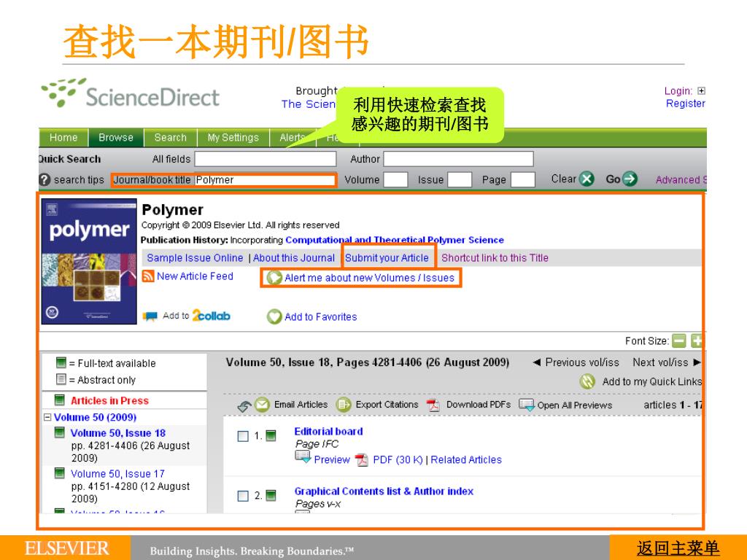This screenshot has width=747, height=560.
Task: Click the Add to Favorites link
Action: pyautogui.click(x=321, y=317)
